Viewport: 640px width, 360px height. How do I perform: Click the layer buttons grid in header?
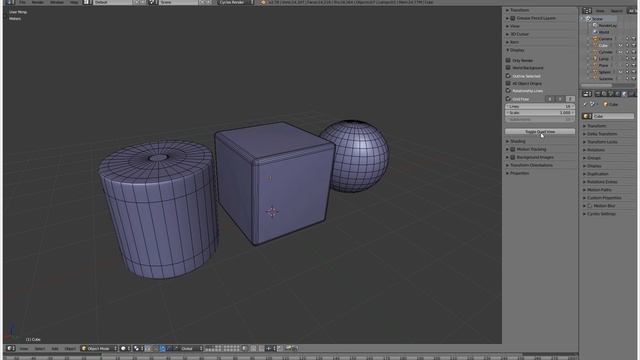click(x=222, y=348)
